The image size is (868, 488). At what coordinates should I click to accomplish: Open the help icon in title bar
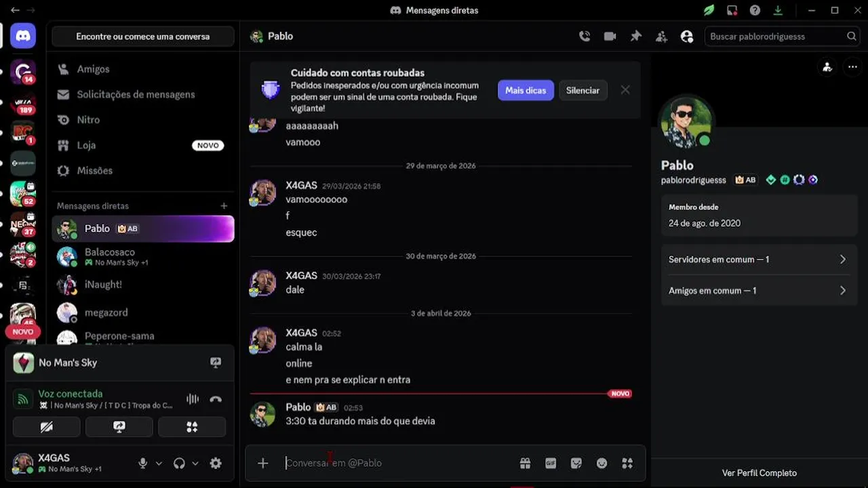(755, 10)
